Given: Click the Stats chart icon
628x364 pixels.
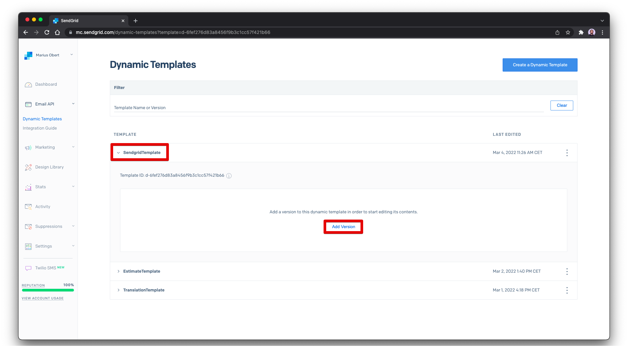Looking at the screenshot, I should [x=28, y=187].
